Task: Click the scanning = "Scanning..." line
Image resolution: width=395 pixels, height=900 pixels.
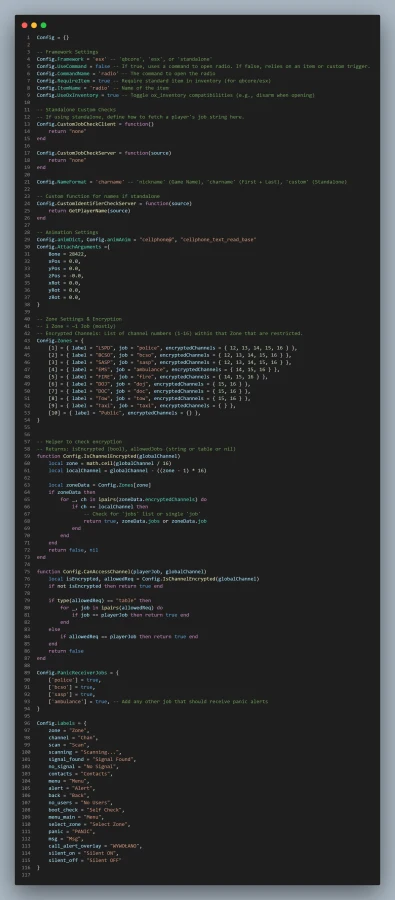Action: point(85,751)
